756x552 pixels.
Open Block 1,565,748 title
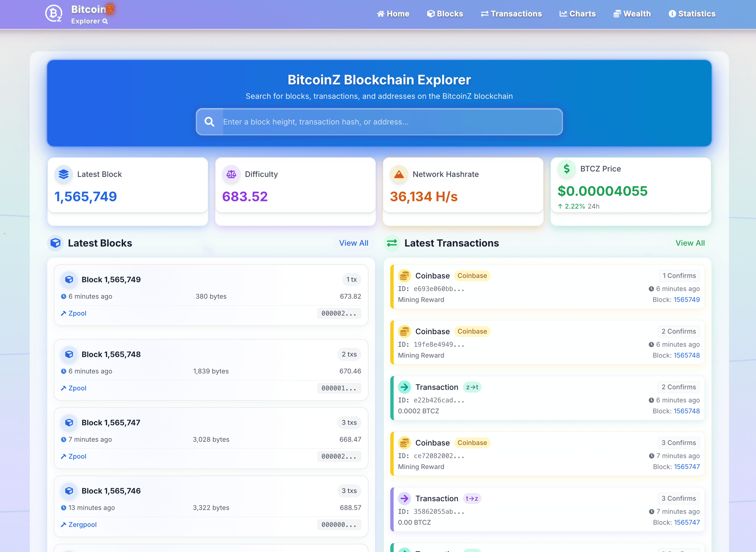(111, 354)
